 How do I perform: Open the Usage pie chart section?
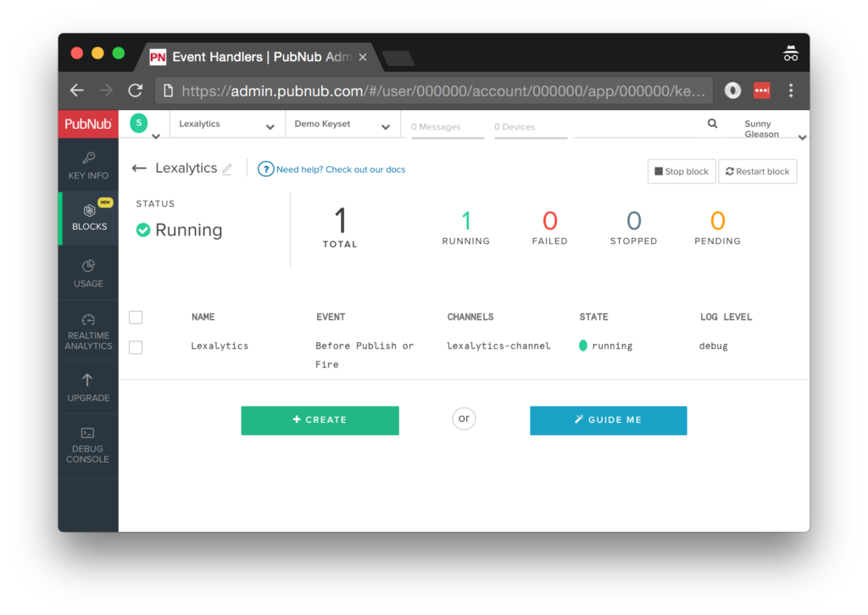click(x=88, y=273)
